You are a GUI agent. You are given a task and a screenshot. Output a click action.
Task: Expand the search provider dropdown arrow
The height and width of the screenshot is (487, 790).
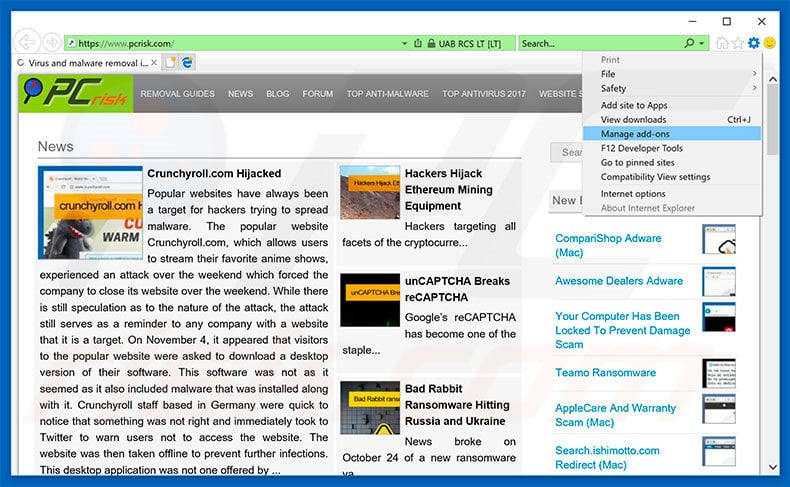(701, 43)
